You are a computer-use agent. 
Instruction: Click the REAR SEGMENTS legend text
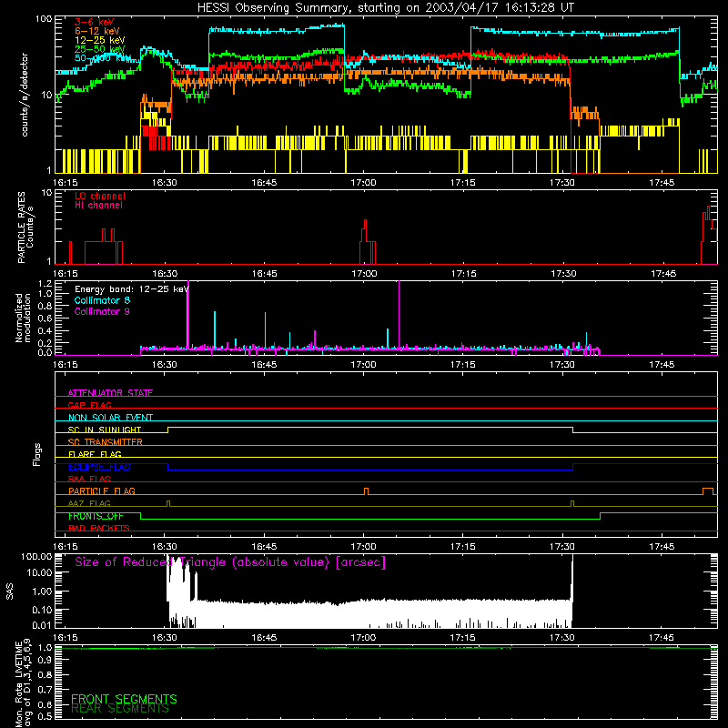point(120,709)
